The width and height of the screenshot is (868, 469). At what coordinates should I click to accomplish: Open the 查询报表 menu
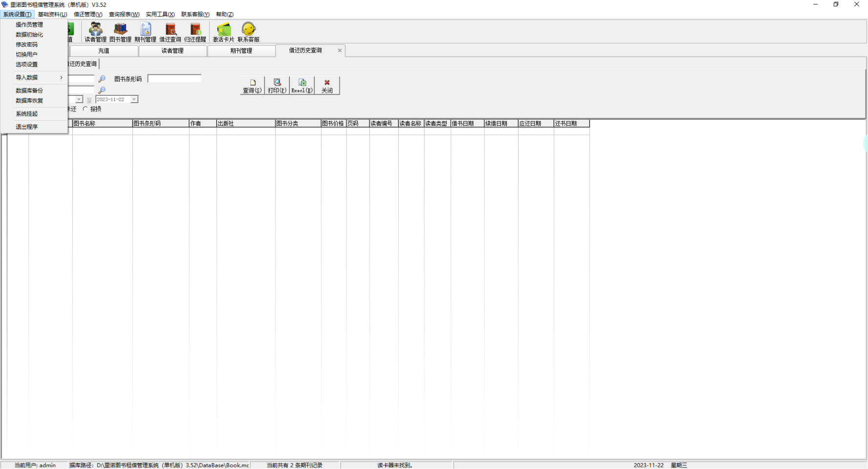click(x=124, y=14)
